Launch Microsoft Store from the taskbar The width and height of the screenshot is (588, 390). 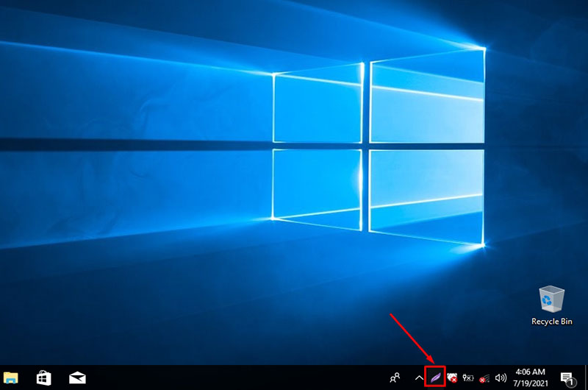point(44,377)
